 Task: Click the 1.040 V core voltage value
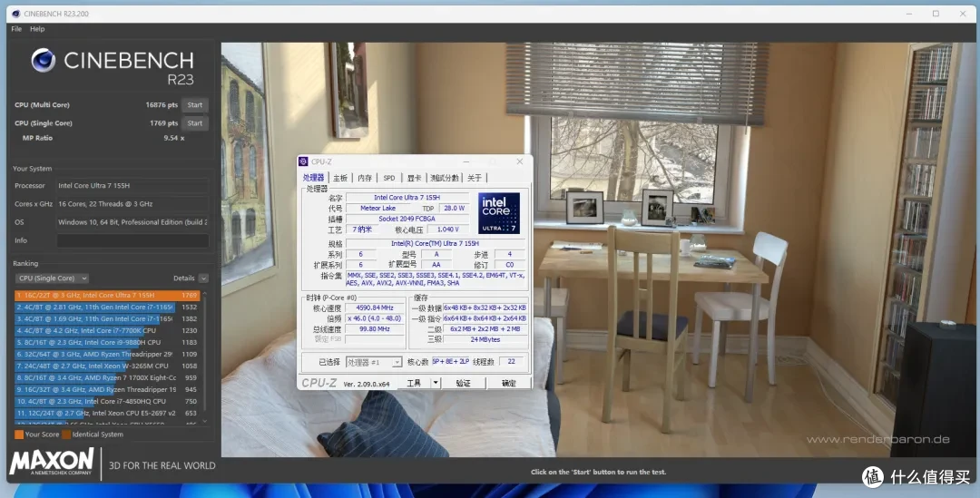[x=448, y=229]
